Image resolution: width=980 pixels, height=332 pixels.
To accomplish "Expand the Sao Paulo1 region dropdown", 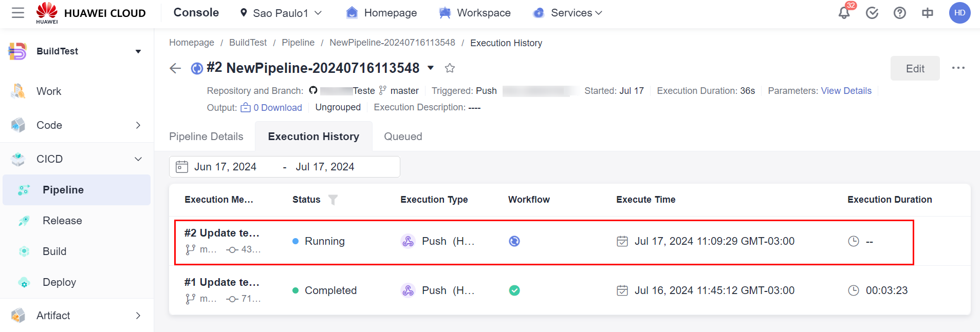I will (x=281, y=13).
